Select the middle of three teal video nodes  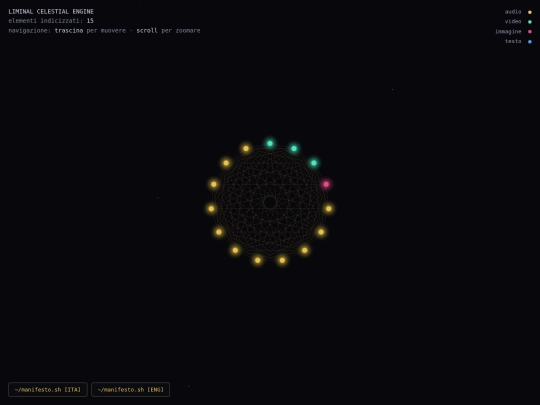tap(294, 148)
